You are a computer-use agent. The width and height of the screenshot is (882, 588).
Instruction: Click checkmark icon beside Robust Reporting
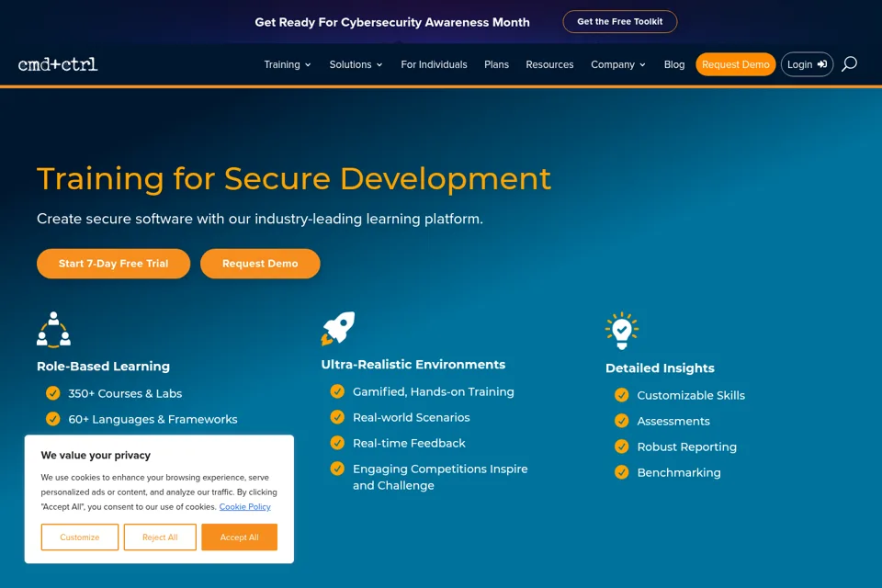[x=622, y=447]
